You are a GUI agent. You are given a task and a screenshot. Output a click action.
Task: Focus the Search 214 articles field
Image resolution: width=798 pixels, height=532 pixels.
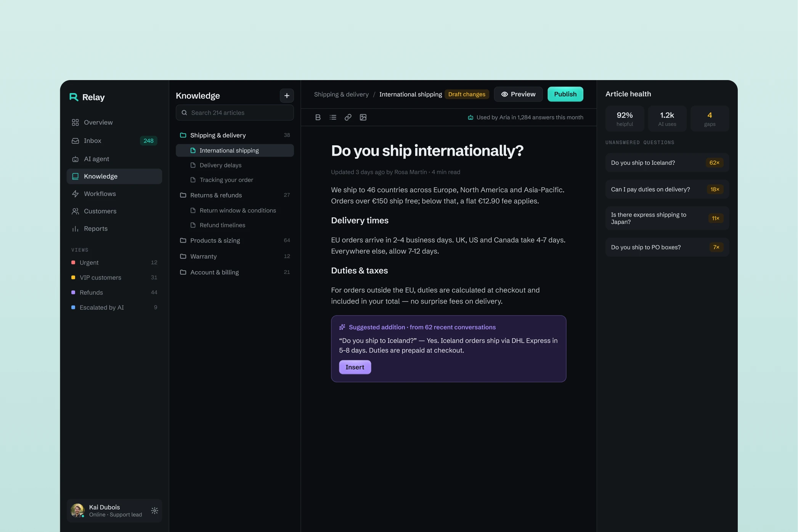click(x=235, y=113)
